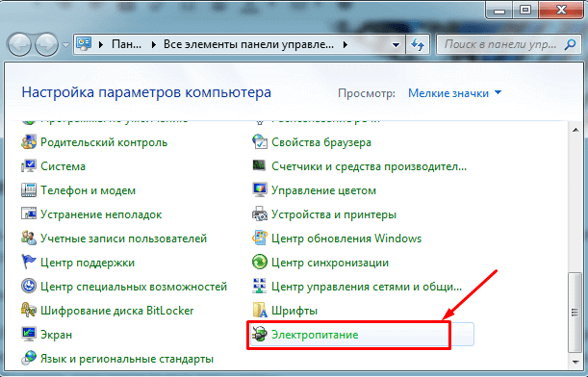
Task: Minimize the Control Panel window
Action: (x=499, y=10)
